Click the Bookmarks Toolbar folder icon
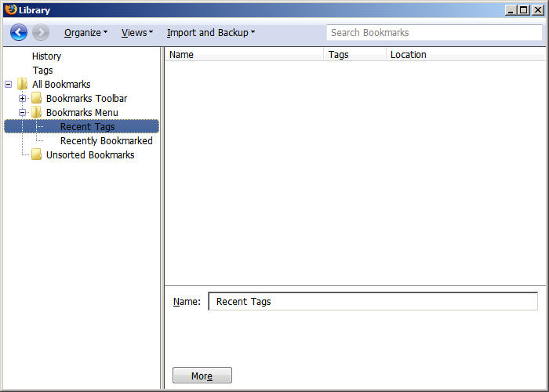 36,98
